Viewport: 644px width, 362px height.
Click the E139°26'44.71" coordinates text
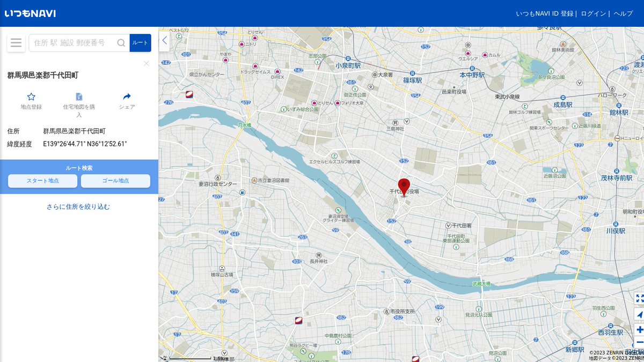tap(64, 144)
